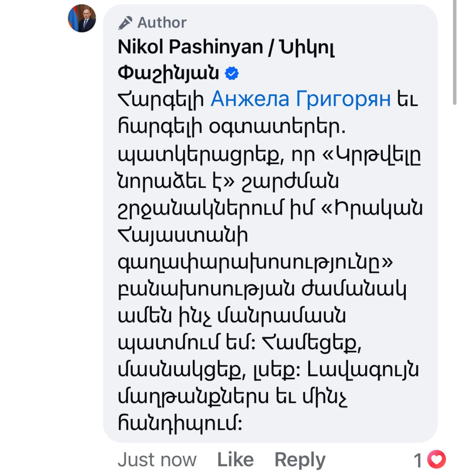Open the mentioned Анжела Григорян profile
This screenshot has width=460, height=476.
301,99
